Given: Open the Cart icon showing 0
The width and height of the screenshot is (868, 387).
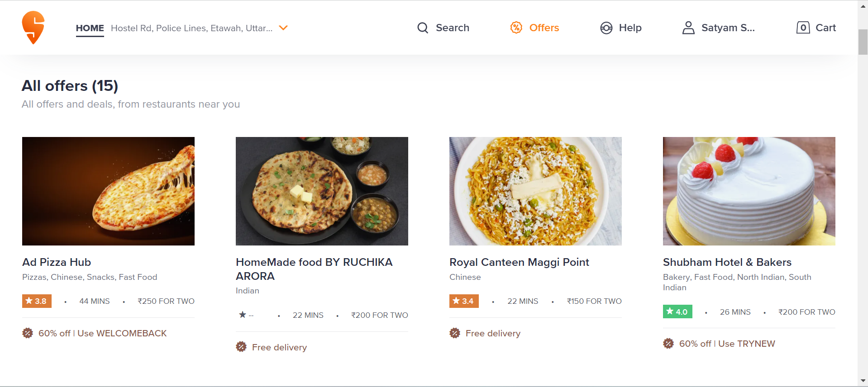Looking at the screenshot, I should (803, 28).
